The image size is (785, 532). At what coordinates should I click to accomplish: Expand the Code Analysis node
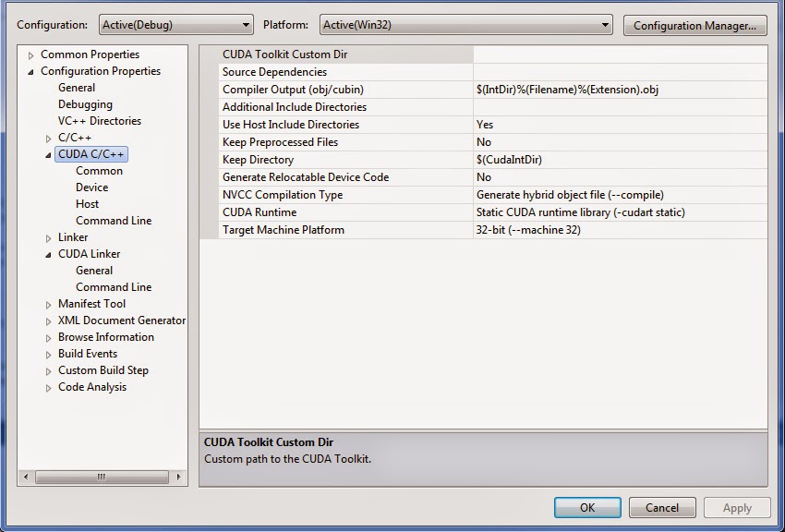click(x=49, y=388)
